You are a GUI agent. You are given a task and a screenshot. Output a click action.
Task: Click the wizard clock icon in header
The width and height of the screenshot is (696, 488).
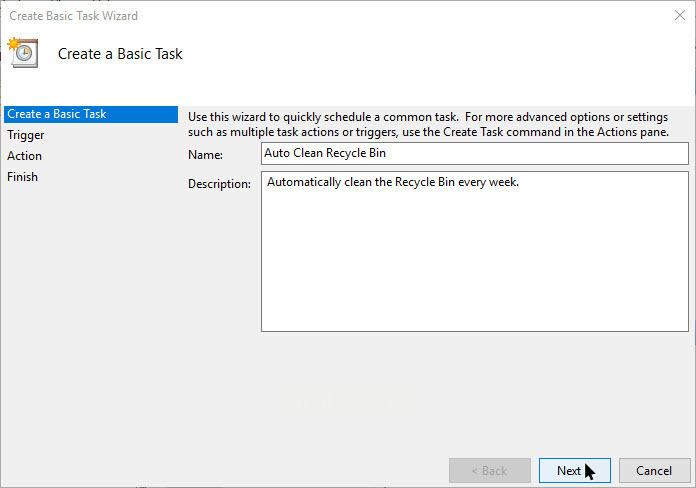pos(23,53)
